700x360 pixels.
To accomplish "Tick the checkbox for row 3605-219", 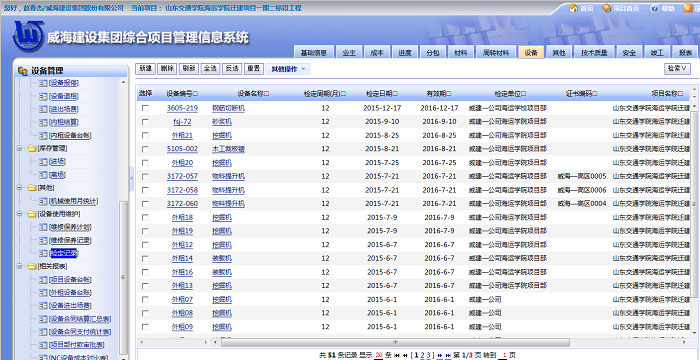I will (145, 108).
